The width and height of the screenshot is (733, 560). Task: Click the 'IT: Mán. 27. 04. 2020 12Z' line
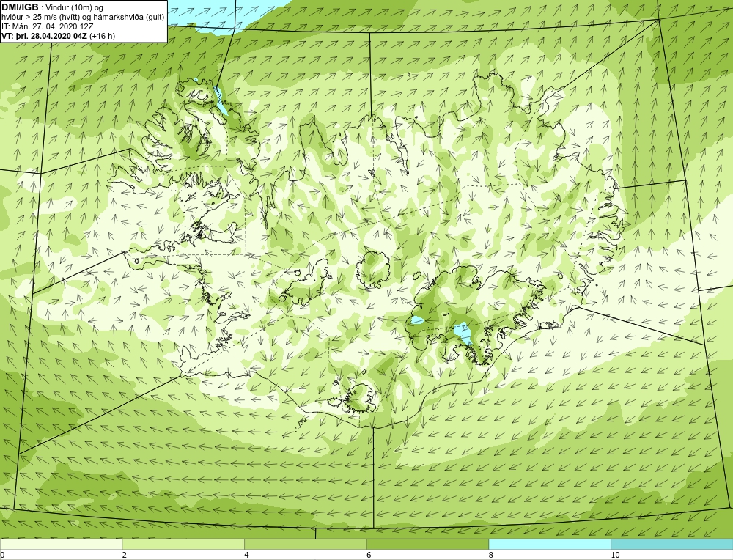[x=48, y=26]
